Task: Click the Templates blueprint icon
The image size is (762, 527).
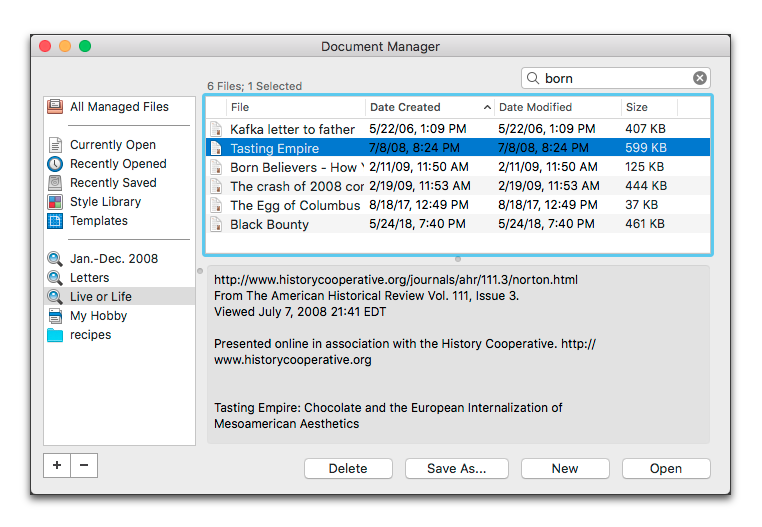Action: coord(55,221)
